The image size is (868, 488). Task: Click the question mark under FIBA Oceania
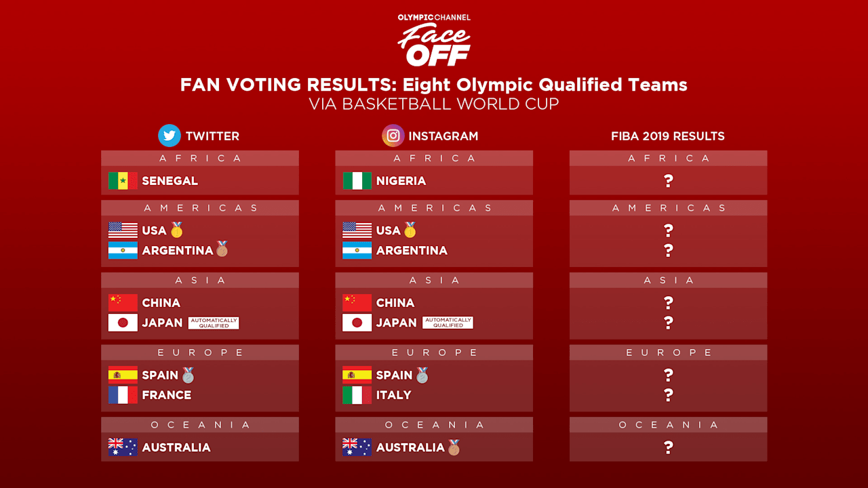[669, 447]
